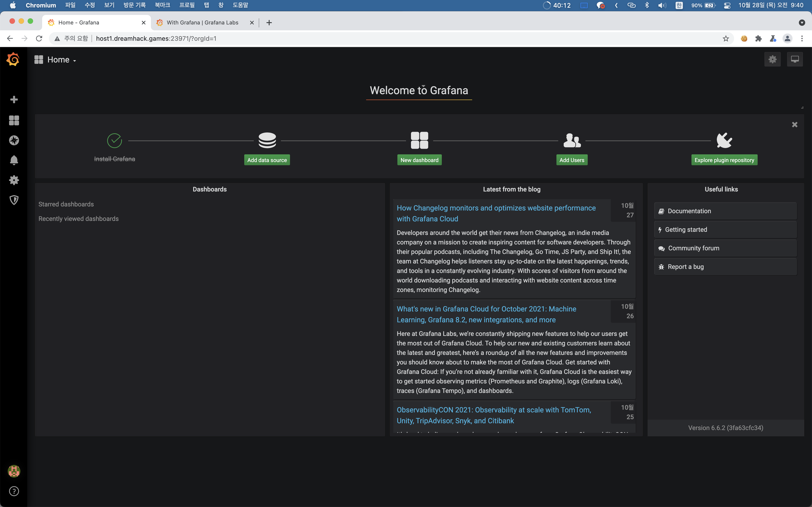Open the Alerting bell icon
The image size is (812, 507).
[x=14, y=160]
